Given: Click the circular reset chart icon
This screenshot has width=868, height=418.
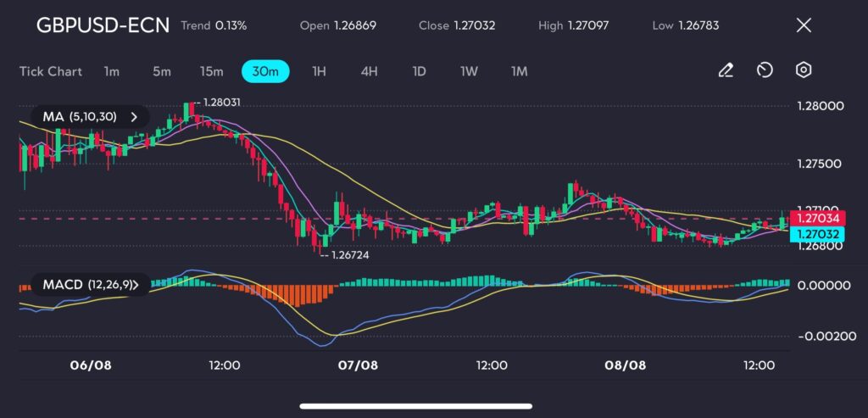Looking at the screenshot, I should 765,70.
